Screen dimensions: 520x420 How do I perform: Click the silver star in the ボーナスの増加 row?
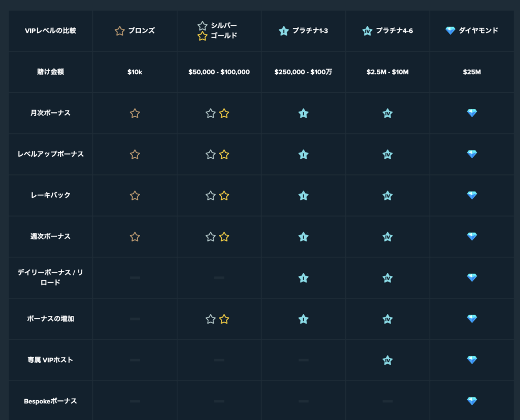(211, 319)
